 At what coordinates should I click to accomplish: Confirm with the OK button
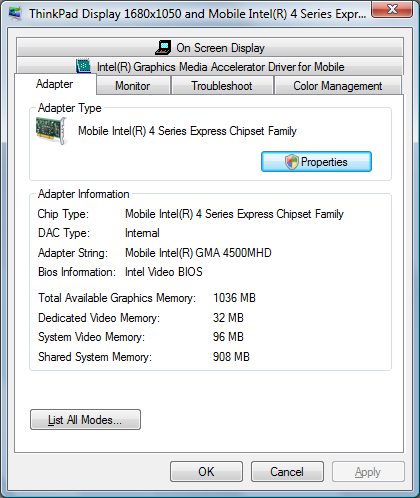click(206, 472)
